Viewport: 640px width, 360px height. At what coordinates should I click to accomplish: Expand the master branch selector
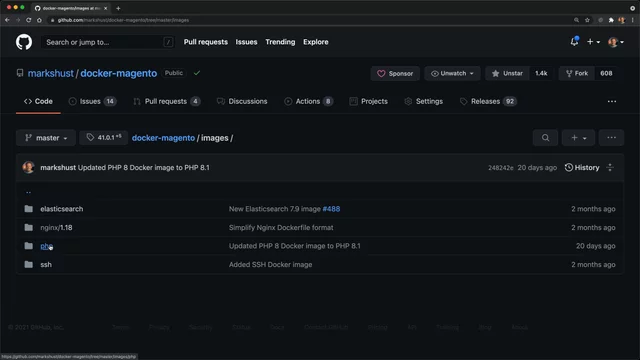pyautogui.click(x=46, y=138)
